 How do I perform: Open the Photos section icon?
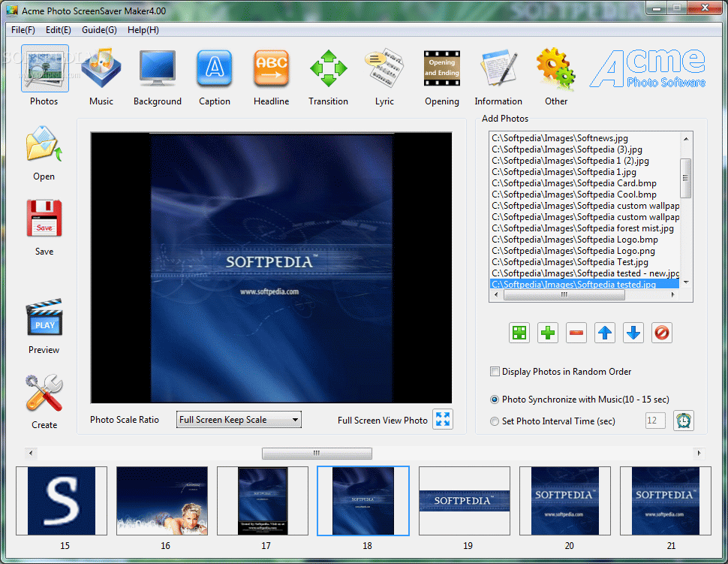click(x=44, y=68)
